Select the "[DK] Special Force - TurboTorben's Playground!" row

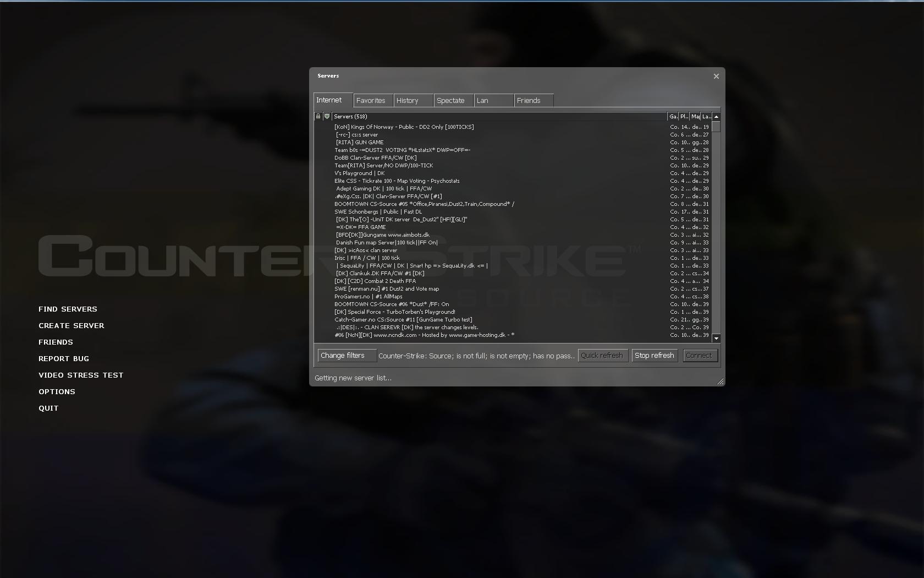(x=513, y=312)
